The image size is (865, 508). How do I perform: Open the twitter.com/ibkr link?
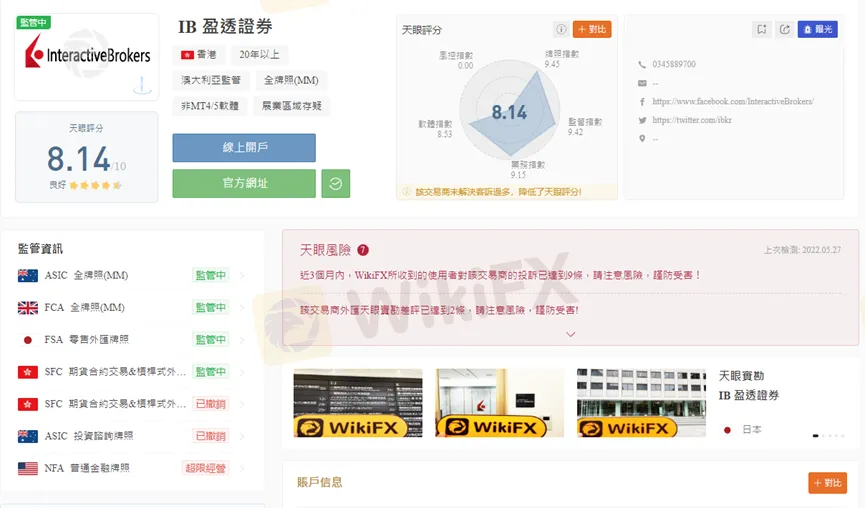point(693,120)
